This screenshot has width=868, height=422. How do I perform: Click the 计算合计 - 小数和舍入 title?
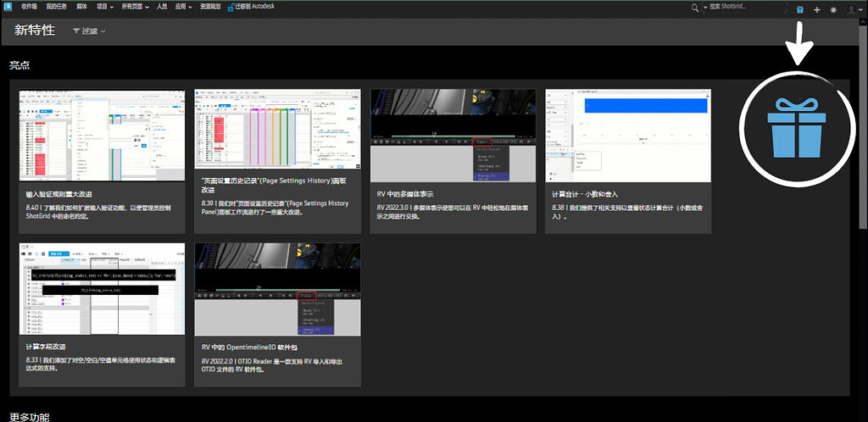point(585,195)
